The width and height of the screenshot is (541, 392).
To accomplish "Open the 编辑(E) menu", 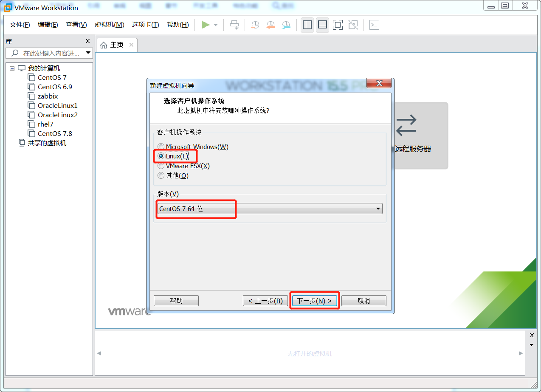I will 48,25.
